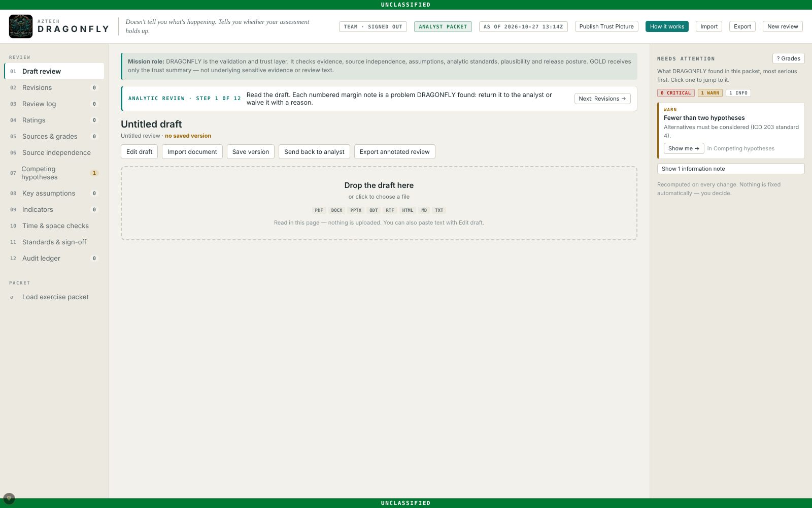Click the 'in Competing hypotheses' text
812x508 pixels.
(741, 148)
